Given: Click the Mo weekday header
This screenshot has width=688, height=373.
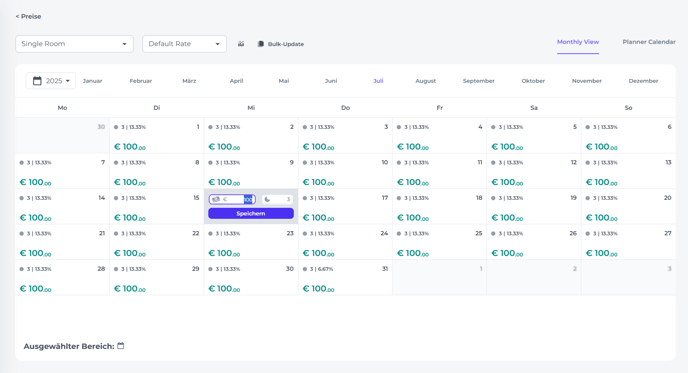Looking at the screenshot, I should tap(62, 108).
